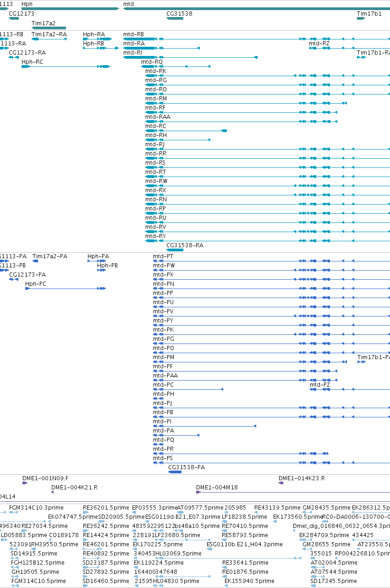The width and height of the screenshot is (390, 588).
Task: Select transcript Hph-RB
Action: pos(94,44)
